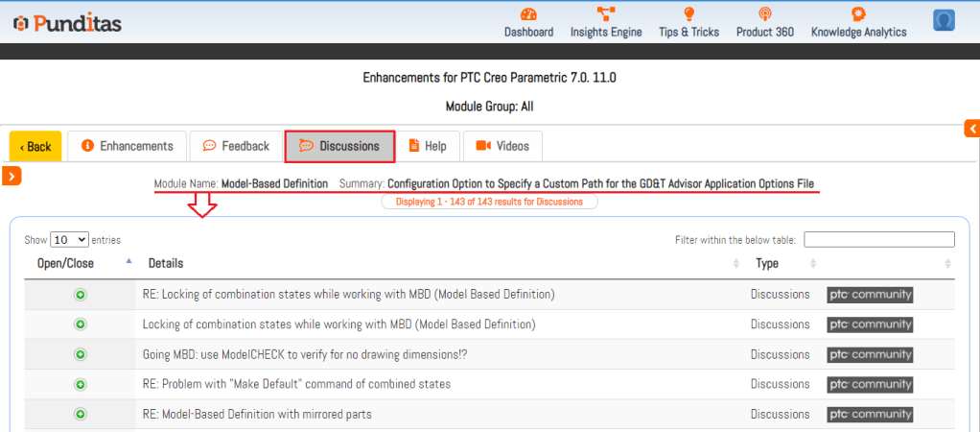The image size is (980, 432).
Task: Click the user profile avatar icon
Action: [x=944, y=20]
